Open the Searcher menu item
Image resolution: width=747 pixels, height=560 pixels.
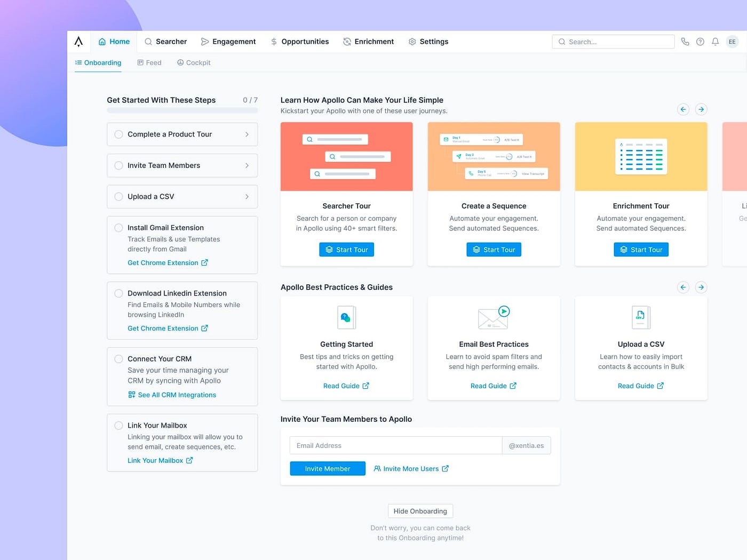coord(165,42)
